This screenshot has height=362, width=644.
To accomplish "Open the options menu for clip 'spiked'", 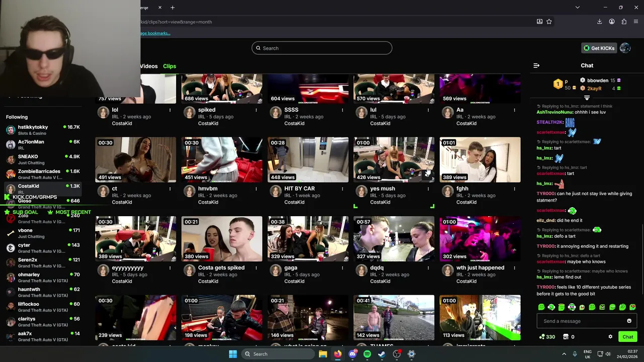I will 256,110.
